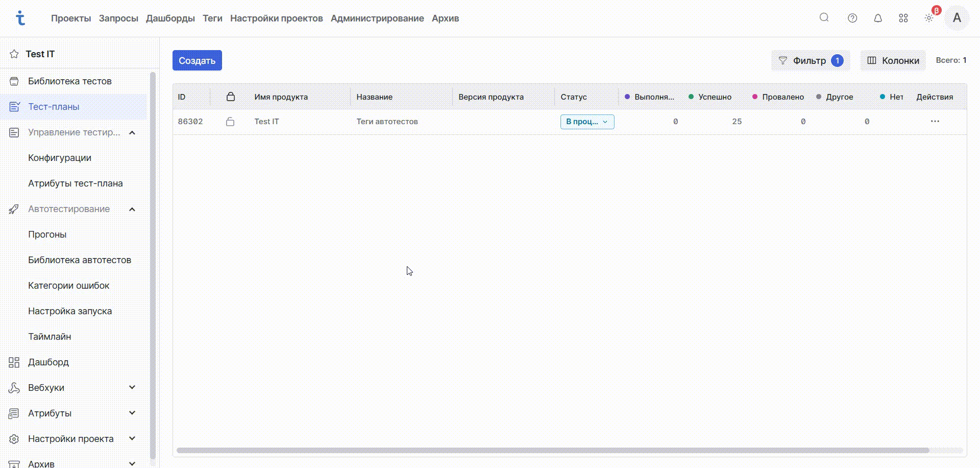
Task: Expand the Настройки проекта section
Action: (132, 438)
